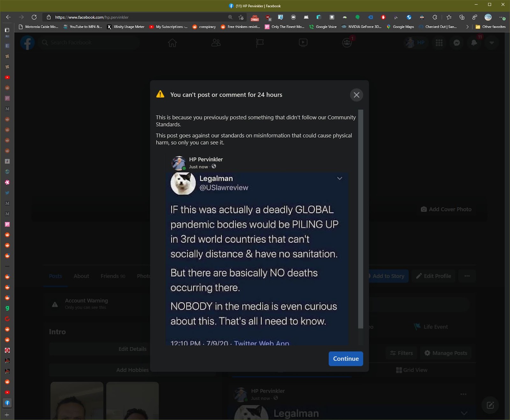This screenshot has height=420, width=510.
Task: Open the @USlawreview handle
Action: click(224, 188)
